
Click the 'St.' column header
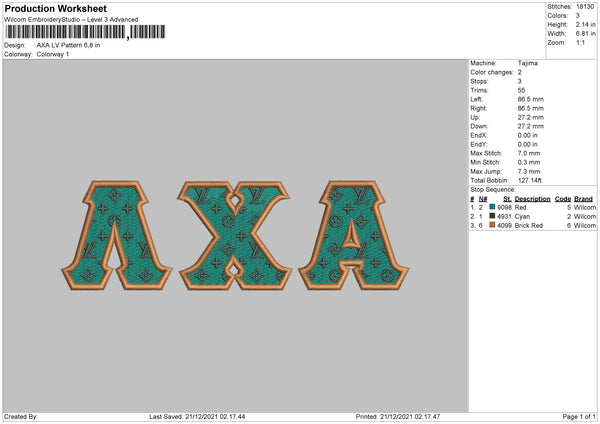(x=507, y=199)
